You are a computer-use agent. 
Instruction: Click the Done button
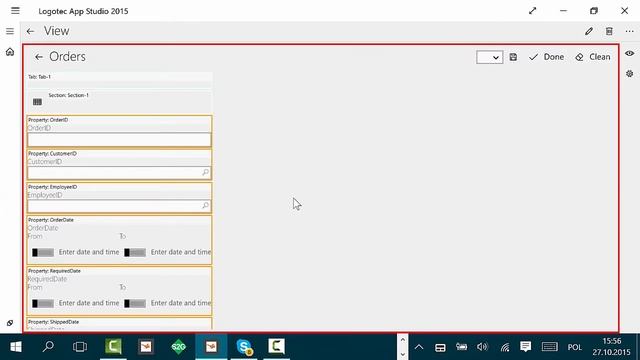(546, 57)
